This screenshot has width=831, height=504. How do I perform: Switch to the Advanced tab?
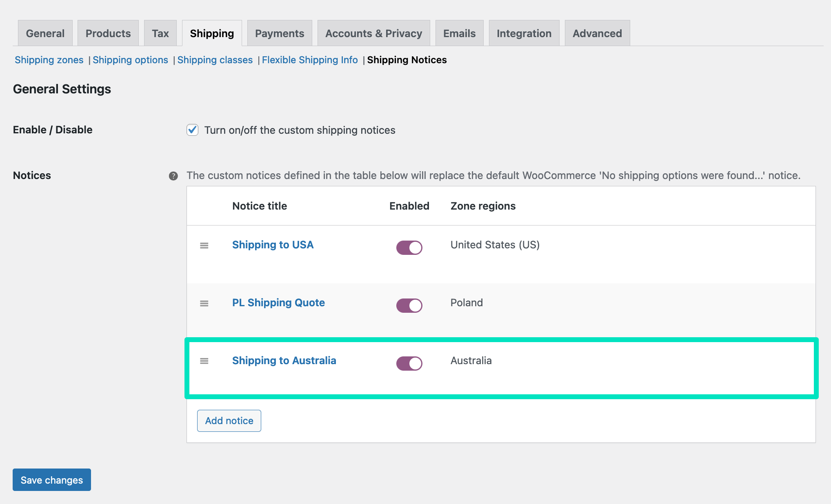point(597,33)
